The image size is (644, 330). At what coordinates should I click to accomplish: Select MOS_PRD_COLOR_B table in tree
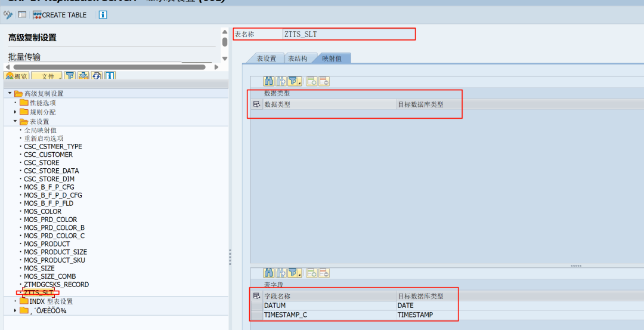54,228
